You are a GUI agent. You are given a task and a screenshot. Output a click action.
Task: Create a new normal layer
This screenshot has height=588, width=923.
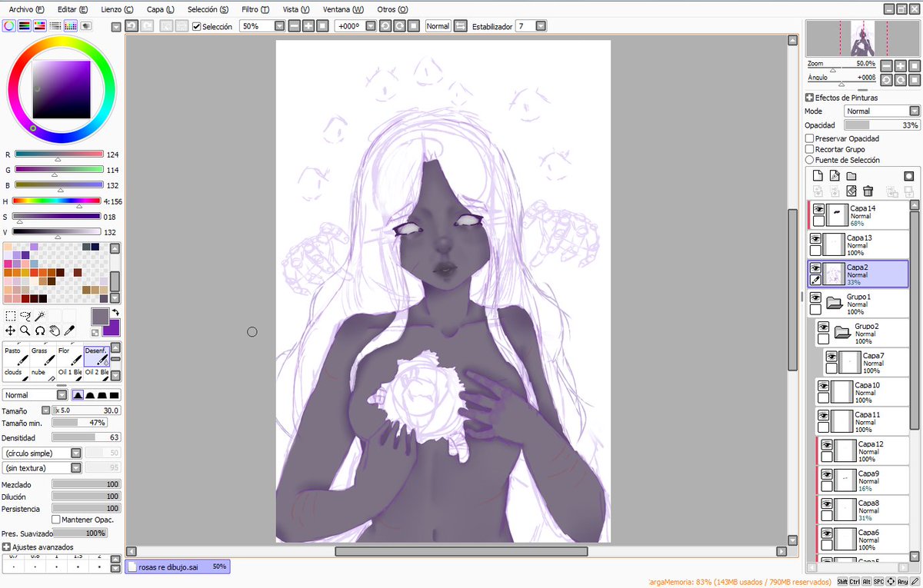(x=818, y=176)
